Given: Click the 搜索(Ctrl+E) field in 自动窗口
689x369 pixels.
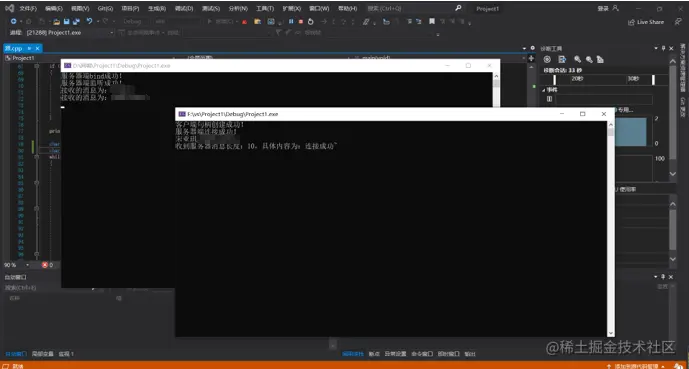Looking at the screenshot, I should point(48,288).
